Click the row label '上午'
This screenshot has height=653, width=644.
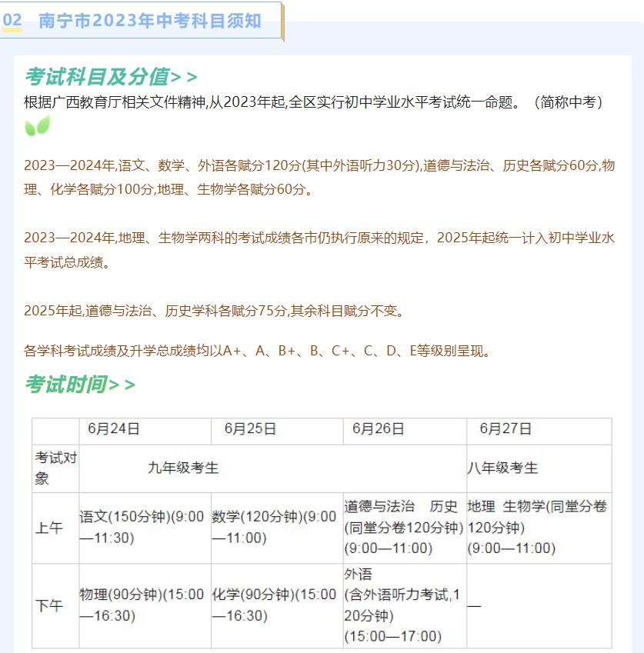(x=56, y=528)
